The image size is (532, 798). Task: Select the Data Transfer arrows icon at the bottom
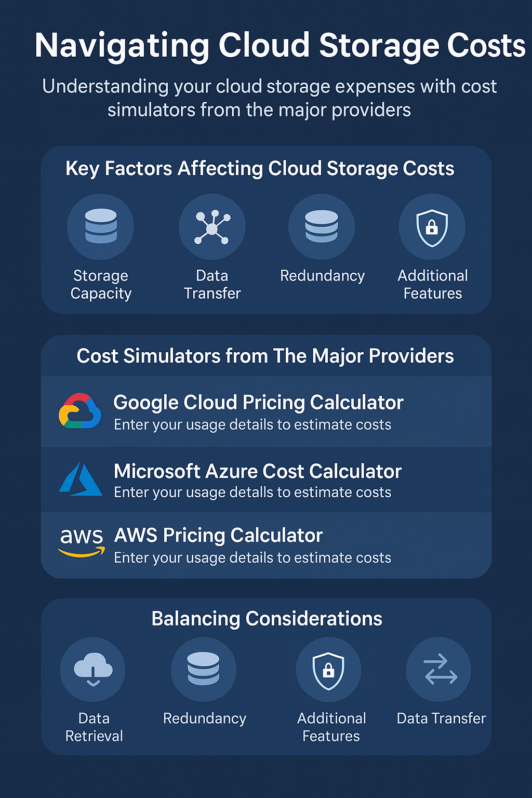click(x=438, y=670)
